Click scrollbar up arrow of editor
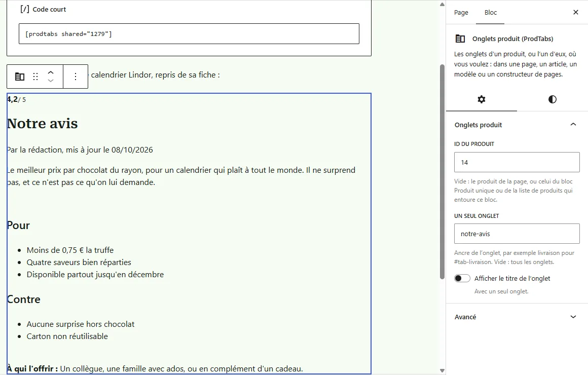Screen dimensions: 588x375 442,5
